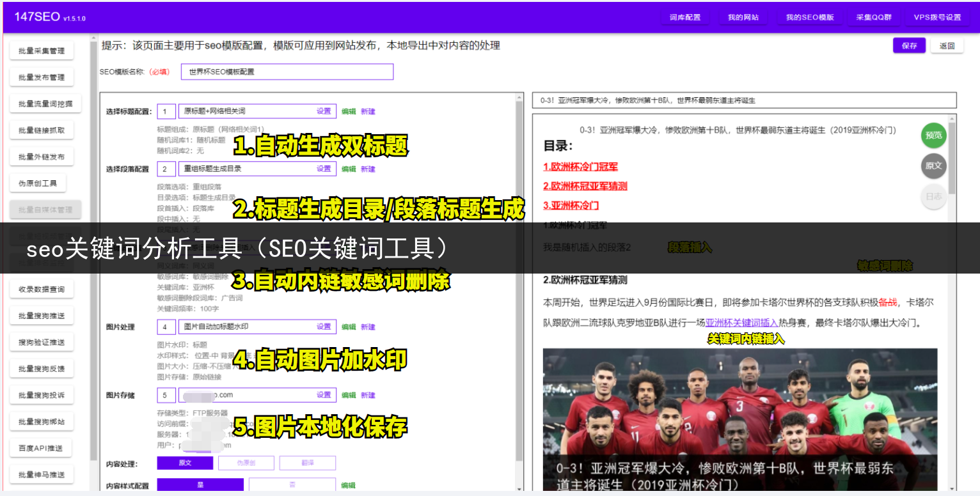Open 收录数据查询 from the sidebar
980x496 pixels.
click(42, 288)
